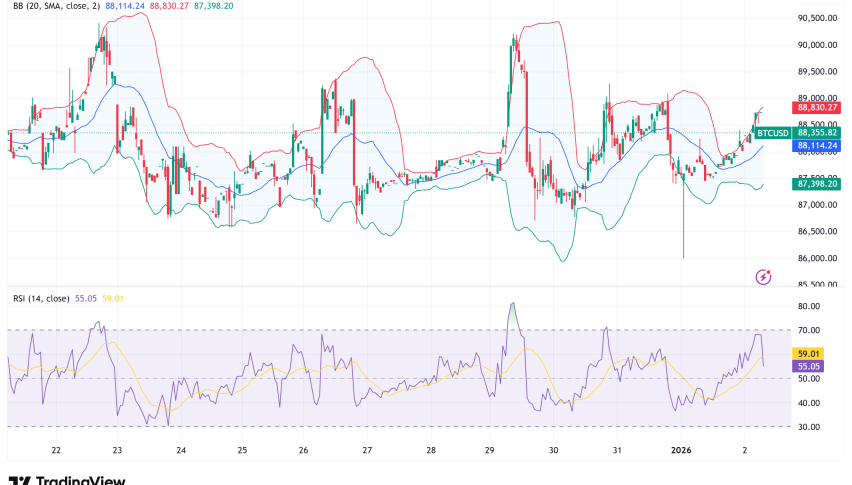Select the 88,355.82 current price label
852x485 pixels.
pyautogui.click(x=817, y=132)
